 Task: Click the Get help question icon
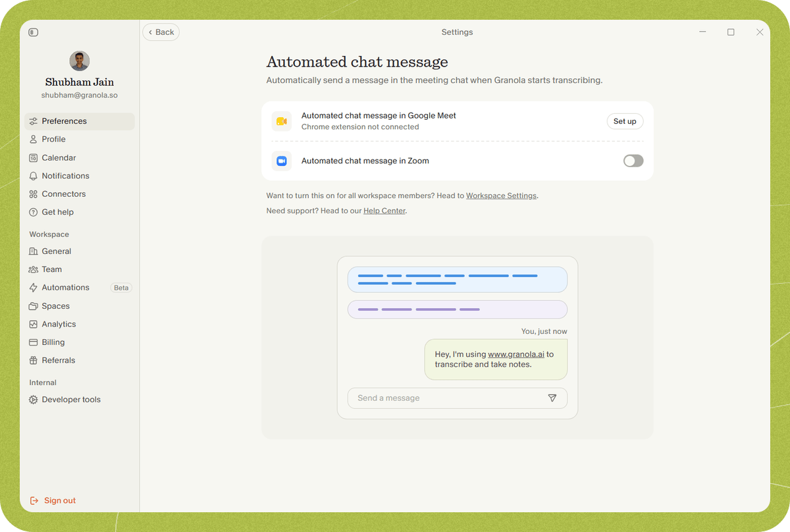coord(34,212)
